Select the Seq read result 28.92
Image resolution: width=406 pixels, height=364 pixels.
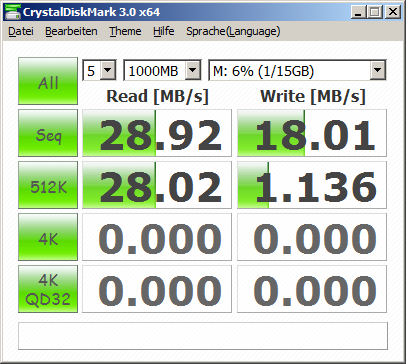click(x=157, y=133)
